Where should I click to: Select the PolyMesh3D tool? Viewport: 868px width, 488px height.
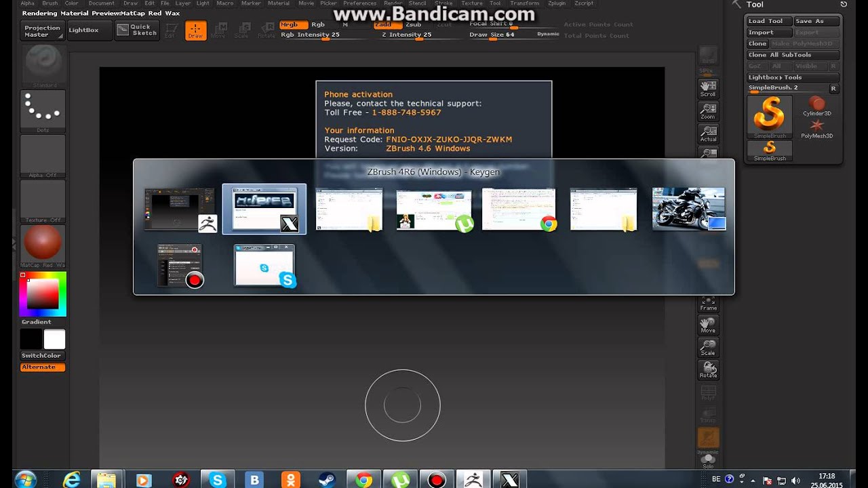(816, 128)
